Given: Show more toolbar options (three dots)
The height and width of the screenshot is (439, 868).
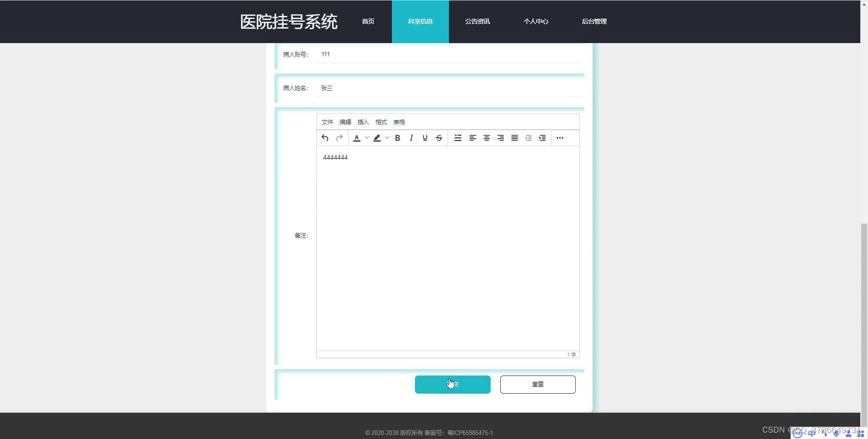Looking at the screenshot, I should (560, 138).
